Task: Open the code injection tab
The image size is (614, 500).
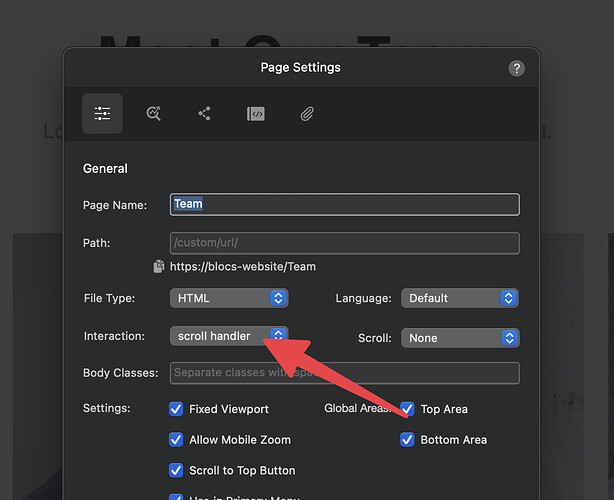Action: pyautogui.click(x=256, y=114)
